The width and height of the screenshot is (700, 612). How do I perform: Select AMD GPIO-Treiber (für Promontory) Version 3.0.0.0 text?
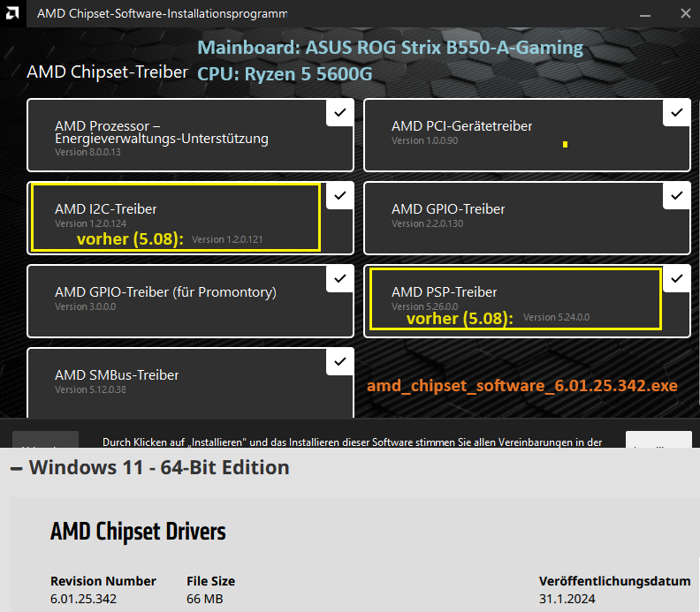coord(85,307)
